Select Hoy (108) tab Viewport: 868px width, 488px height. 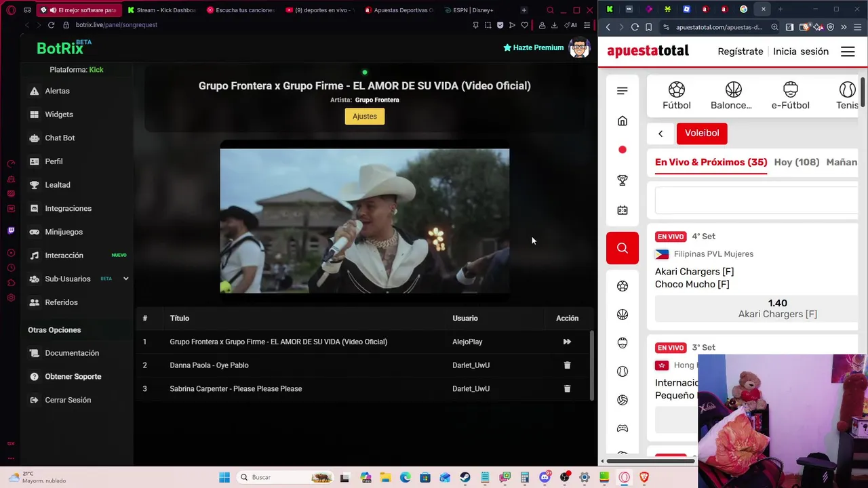tap(797, 163)
